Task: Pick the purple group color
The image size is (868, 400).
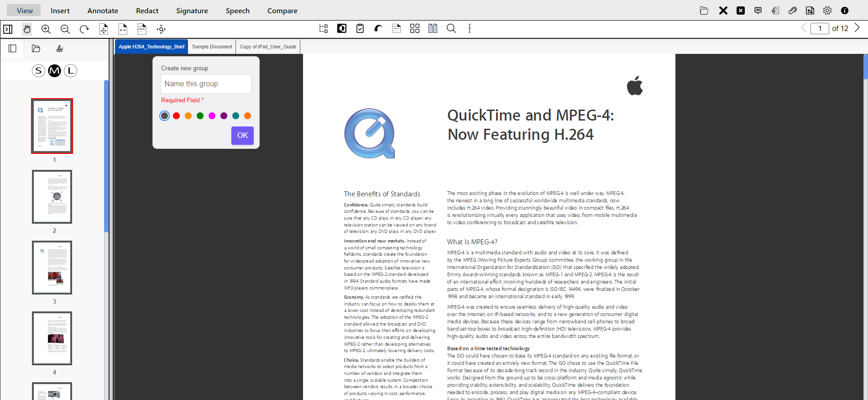Action: 224,116
